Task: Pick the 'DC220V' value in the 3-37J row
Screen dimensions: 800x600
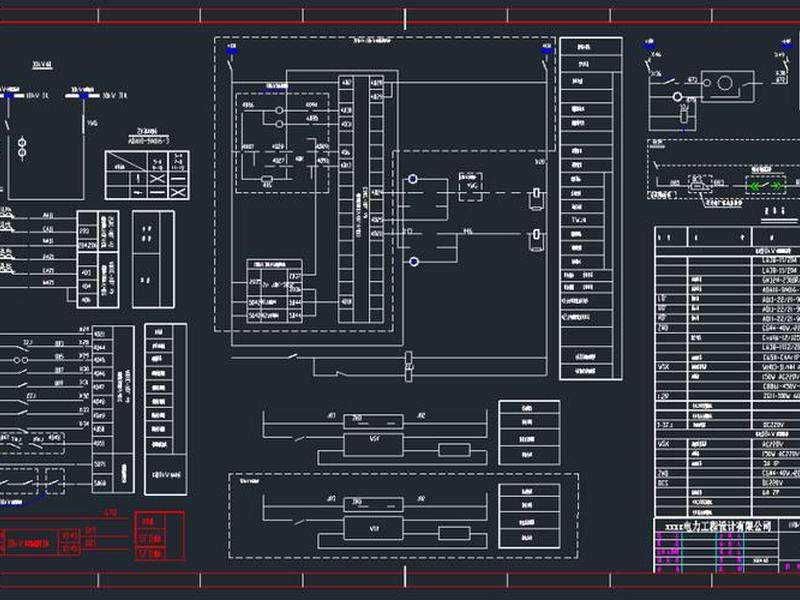Action: 773,424
